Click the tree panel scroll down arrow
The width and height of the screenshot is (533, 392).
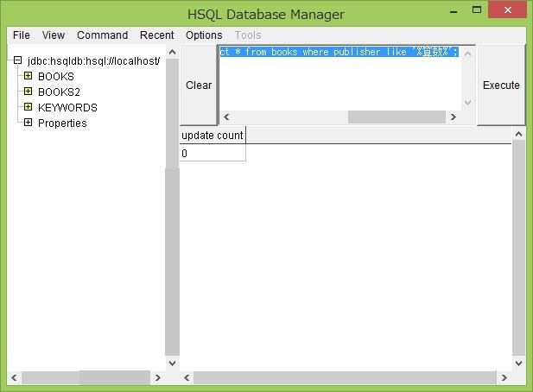(173, 364)
